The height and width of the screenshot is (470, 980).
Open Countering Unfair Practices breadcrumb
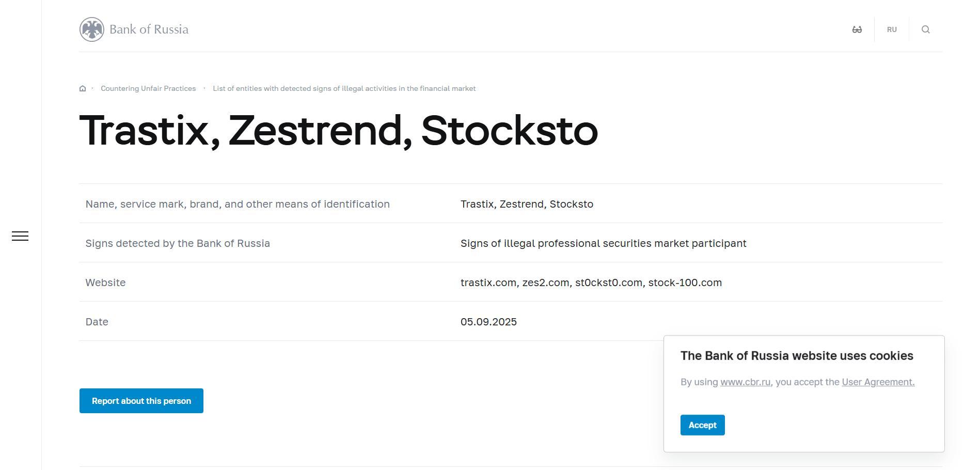click(148, 88)
